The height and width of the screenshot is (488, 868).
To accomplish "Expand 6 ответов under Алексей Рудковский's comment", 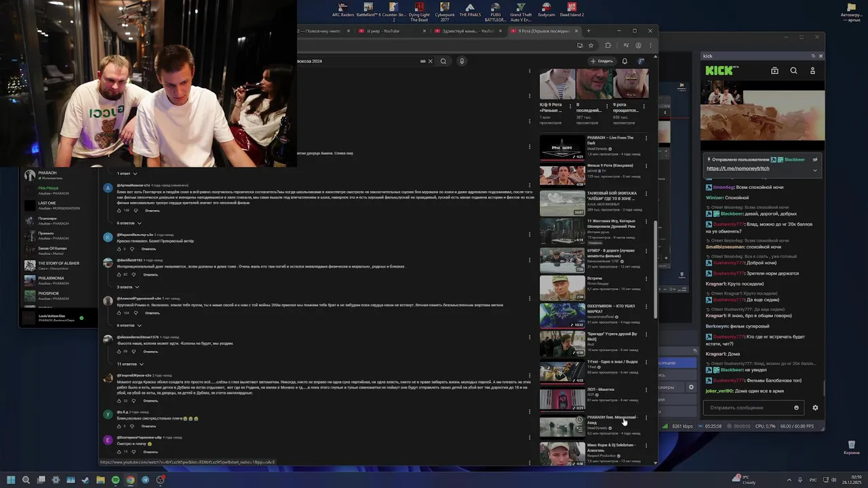I will click(129, 325).
